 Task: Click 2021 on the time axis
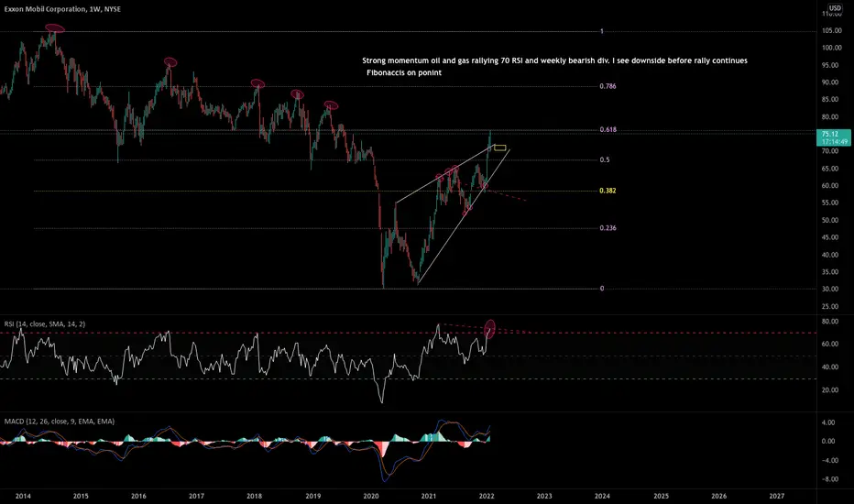click(x=429, y=496)
